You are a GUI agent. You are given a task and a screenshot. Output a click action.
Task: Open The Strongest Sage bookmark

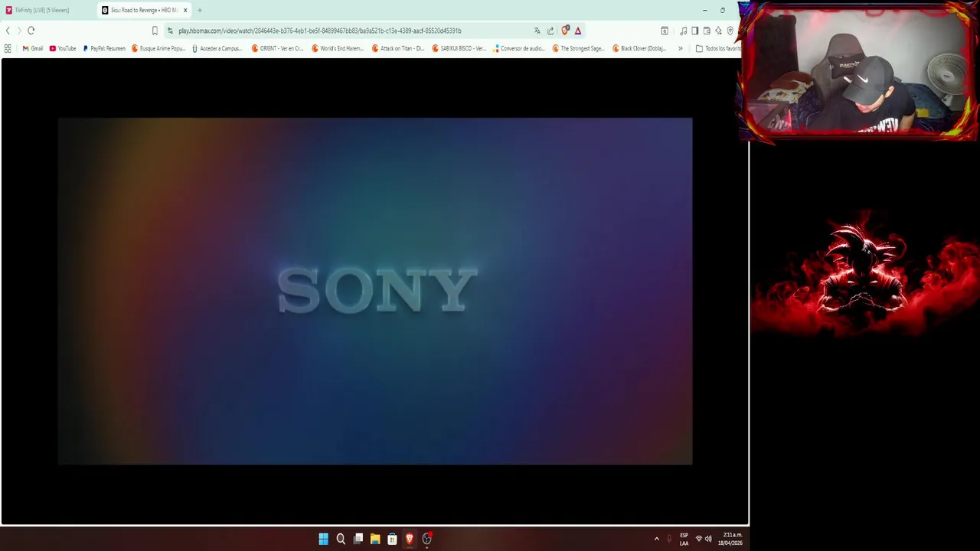[x=578, y=48]
